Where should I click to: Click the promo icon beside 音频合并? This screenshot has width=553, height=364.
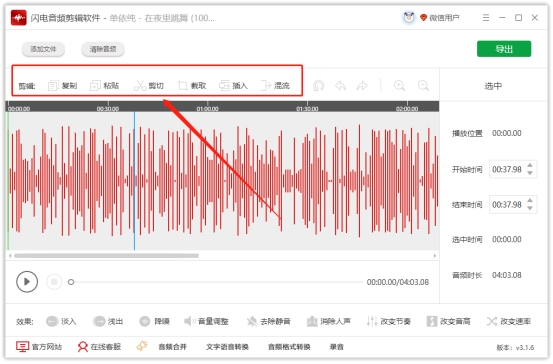[142, 346]
